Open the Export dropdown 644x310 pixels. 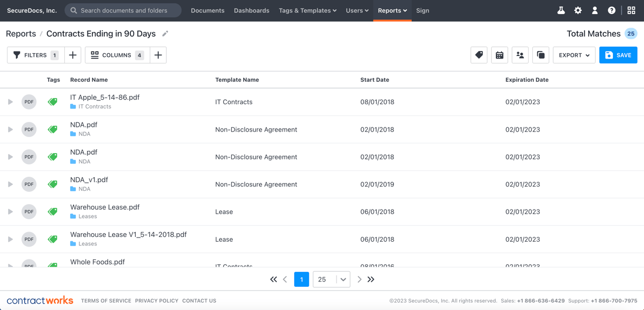click(x=574, y=55)
